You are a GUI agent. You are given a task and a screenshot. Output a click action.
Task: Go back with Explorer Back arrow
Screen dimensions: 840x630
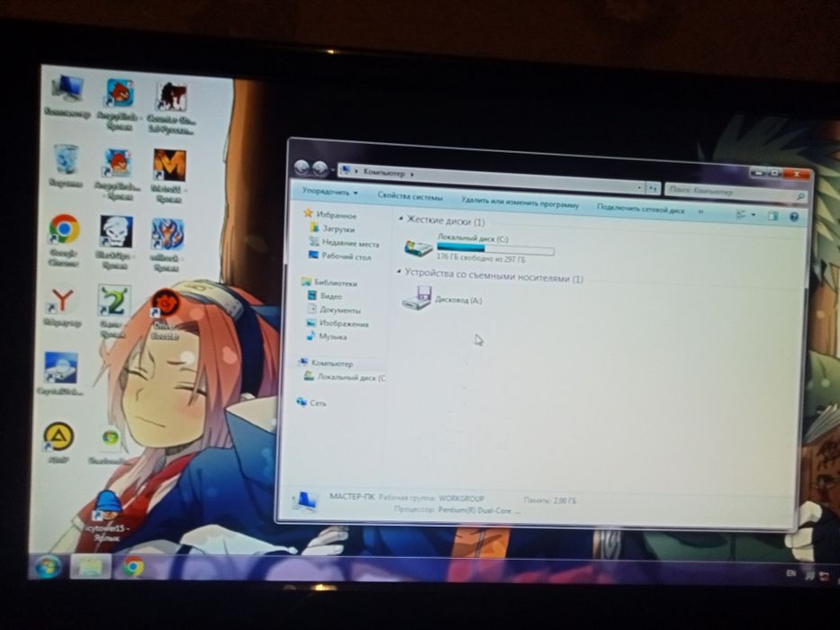coord(302,167)
